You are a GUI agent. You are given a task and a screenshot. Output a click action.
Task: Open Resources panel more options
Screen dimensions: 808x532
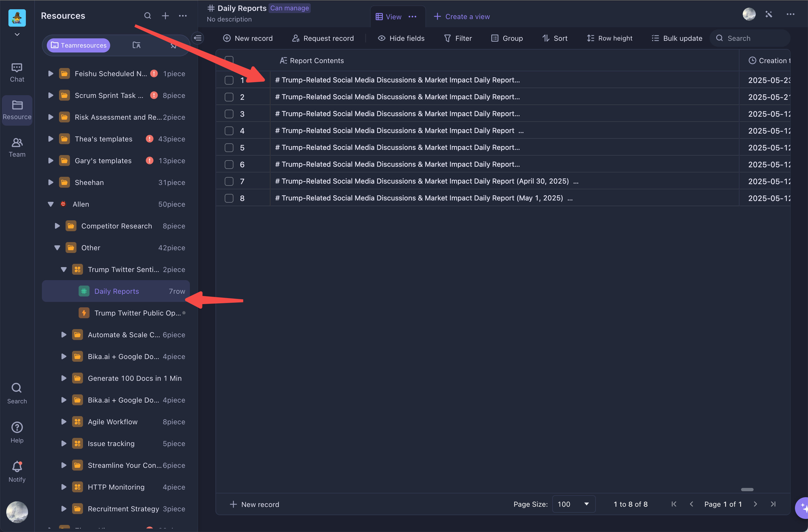tap(183, 16)
